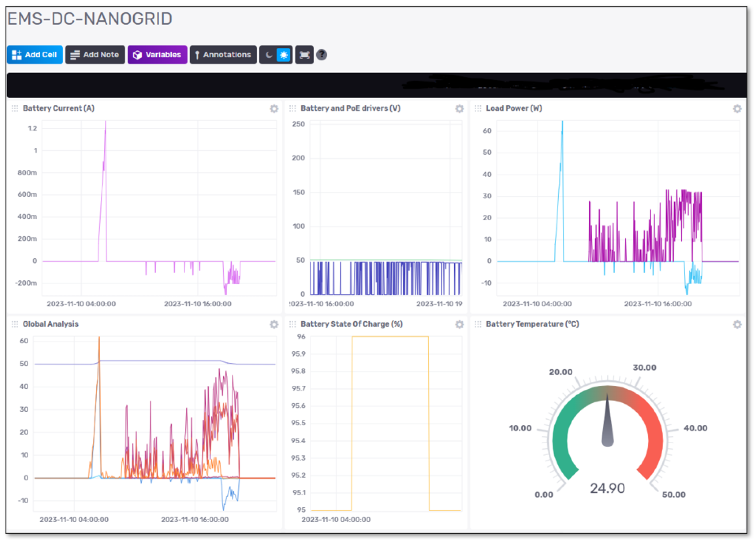The image size is (756, 542).
Task: Click the help question mark icon
Action: 321,55
